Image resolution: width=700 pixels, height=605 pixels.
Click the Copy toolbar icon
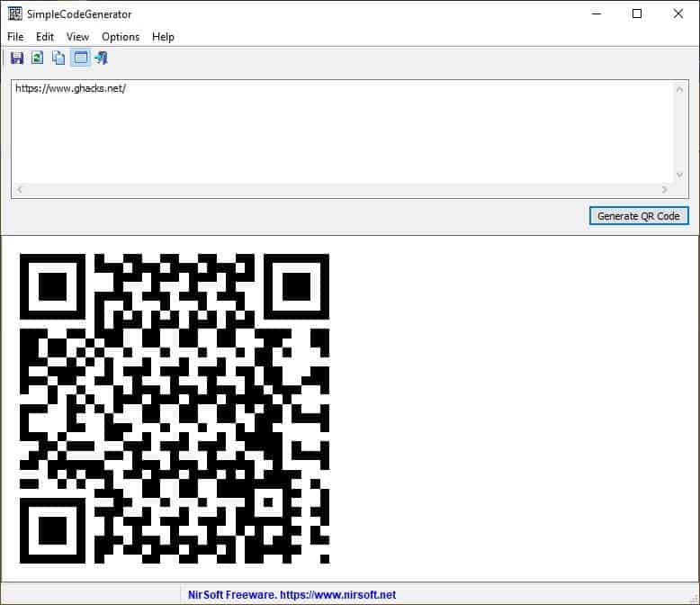click(58, 59)
